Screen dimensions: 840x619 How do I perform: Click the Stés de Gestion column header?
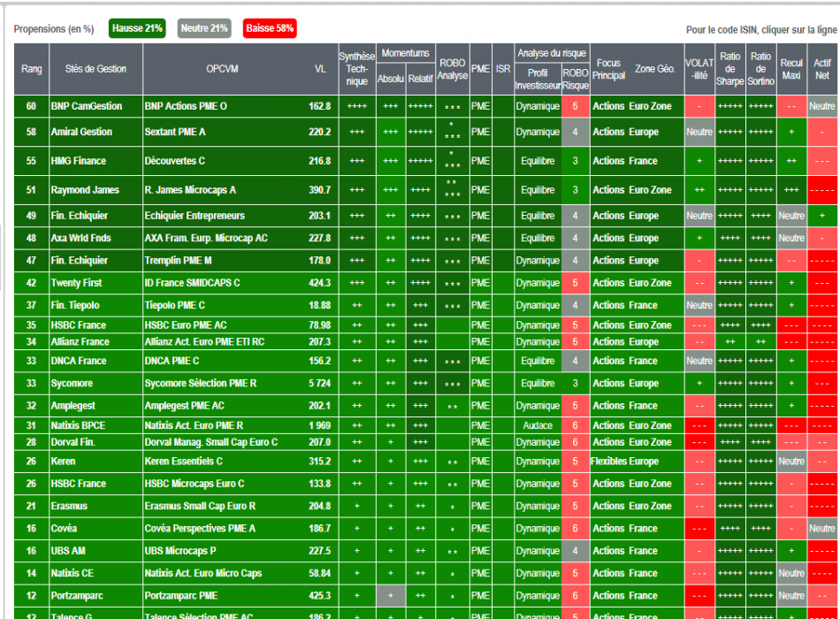(95, 69)
